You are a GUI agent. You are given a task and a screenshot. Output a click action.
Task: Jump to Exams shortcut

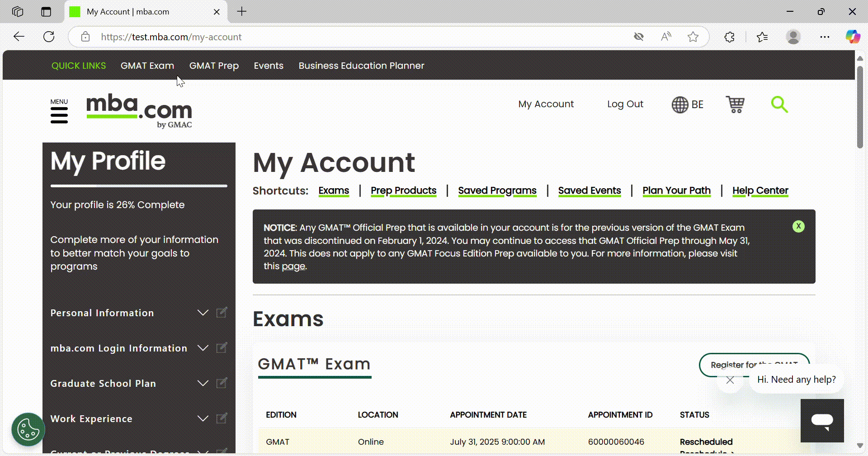click(x=334, y=190)
